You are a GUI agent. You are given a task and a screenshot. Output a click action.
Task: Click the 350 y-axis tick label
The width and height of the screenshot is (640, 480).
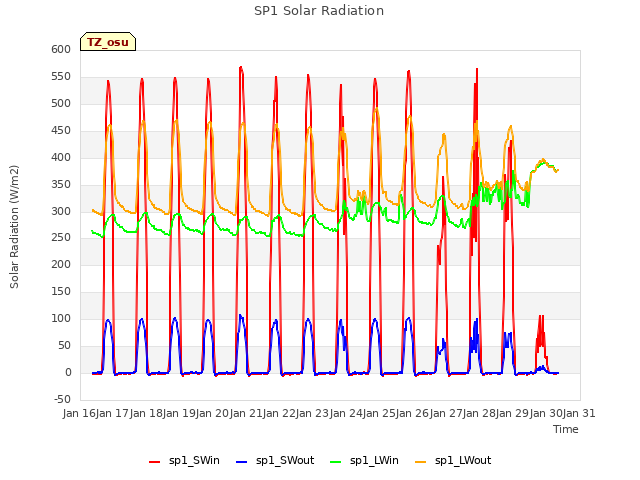pyautogui.click(x=61, y=184)
